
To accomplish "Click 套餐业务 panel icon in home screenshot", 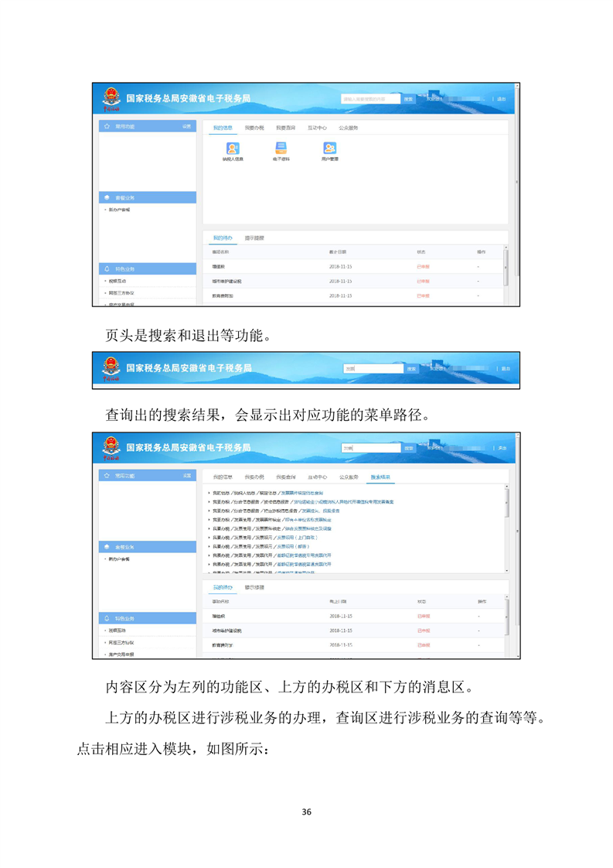I will point(107,197).
